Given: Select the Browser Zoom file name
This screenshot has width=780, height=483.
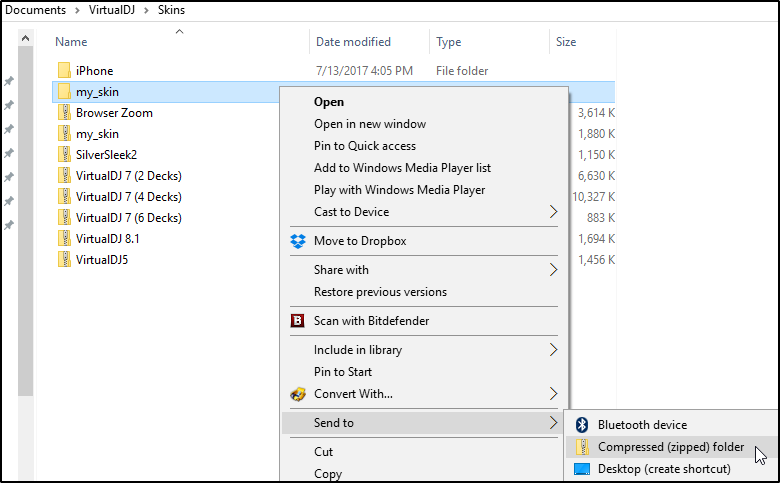Looking at the screenshot, I should point(114,113).
